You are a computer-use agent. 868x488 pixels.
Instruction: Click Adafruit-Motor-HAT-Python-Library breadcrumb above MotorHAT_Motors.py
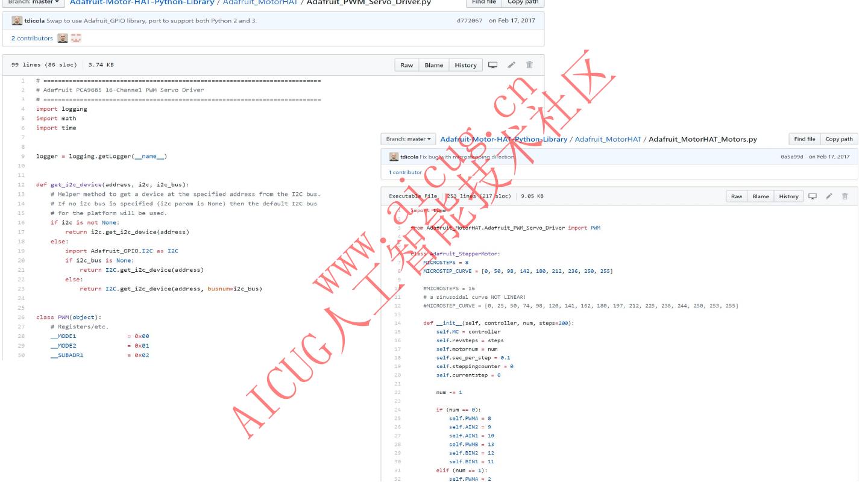[503, 139]
